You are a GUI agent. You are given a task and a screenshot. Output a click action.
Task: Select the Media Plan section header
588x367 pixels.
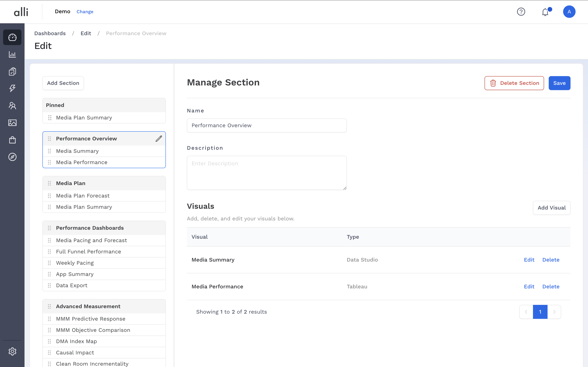[x=71, y=183]
